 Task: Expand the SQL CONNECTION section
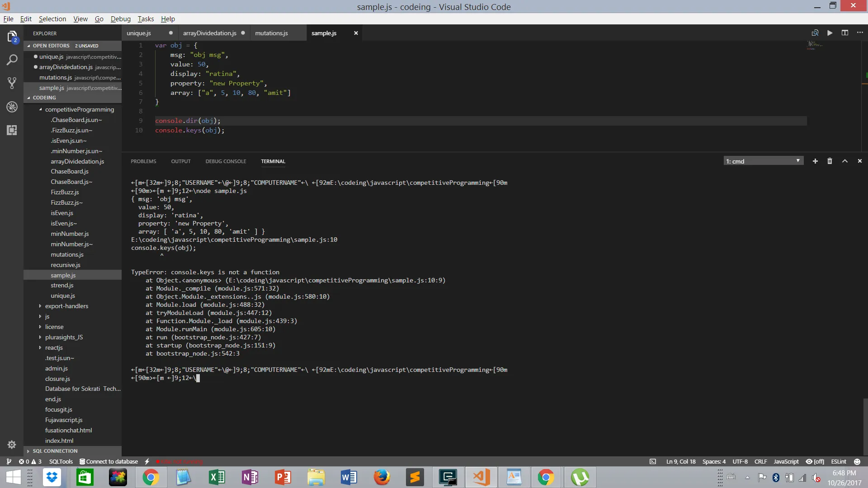click(55, 451)
